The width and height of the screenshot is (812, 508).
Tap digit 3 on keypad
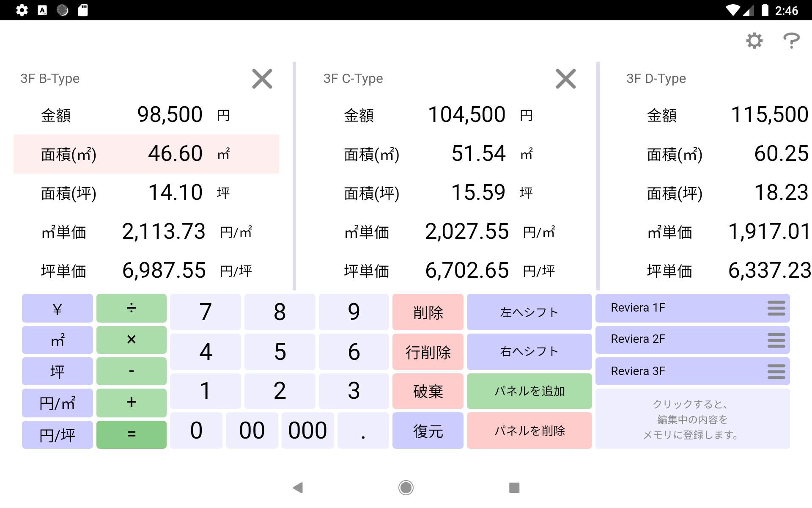pyautogui.click(x=354, y=391)
